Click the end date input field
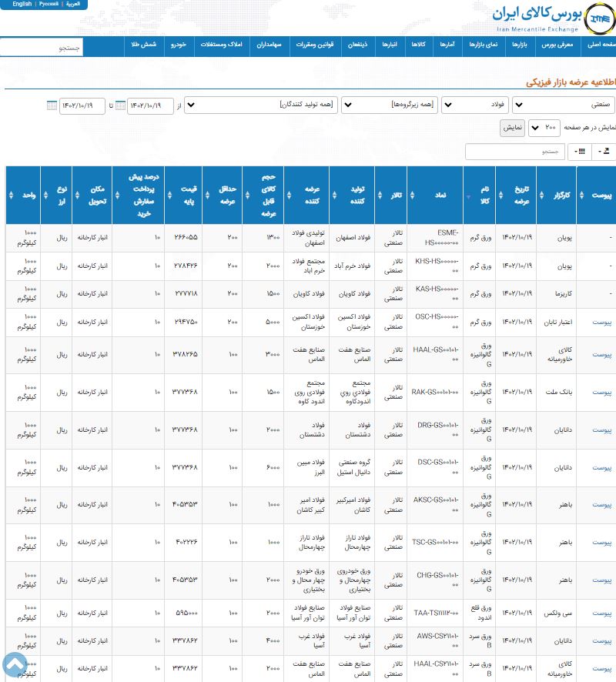616x682 pixels. click(x=82, y=105)
